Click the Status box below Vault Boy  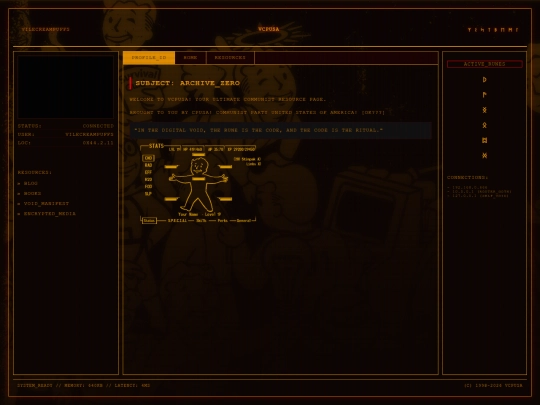(x=149, y=220)
